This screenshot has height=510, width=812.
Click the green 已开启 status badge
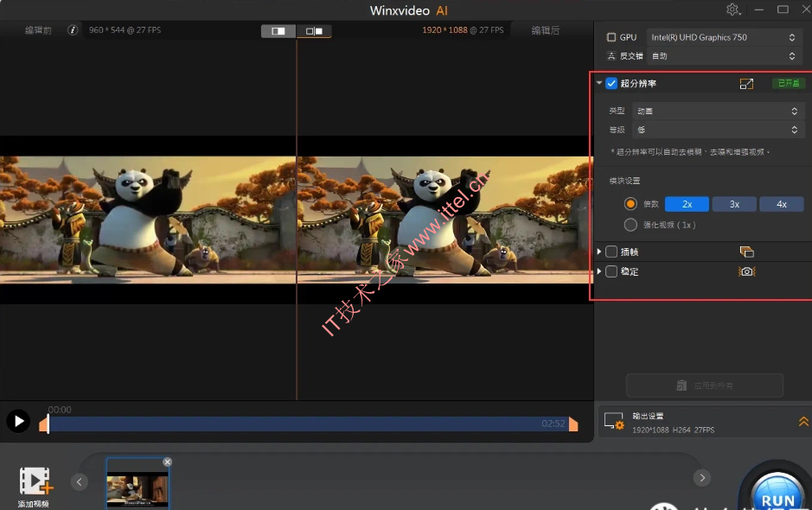click(788, 83)
